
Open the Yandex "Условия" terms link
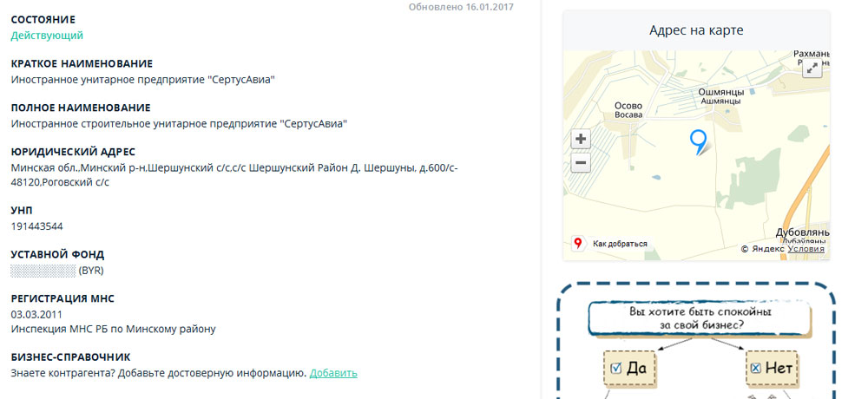pos(806,249)
